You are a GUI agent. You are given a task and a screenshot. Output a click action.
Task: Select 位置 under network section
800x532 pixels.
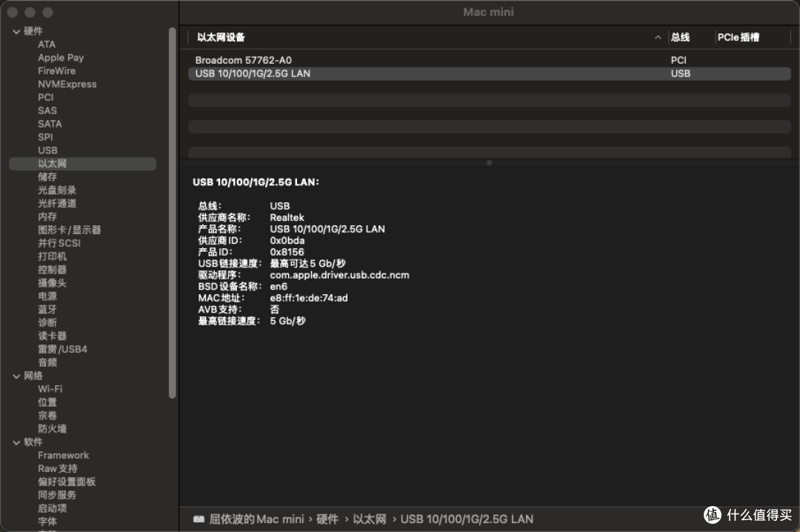click(x=47, y=403)
